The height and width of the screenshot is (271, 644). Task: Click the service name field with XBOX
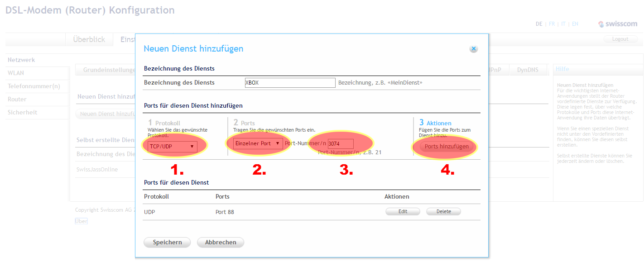pyautogui.click(x=289, y=83)
